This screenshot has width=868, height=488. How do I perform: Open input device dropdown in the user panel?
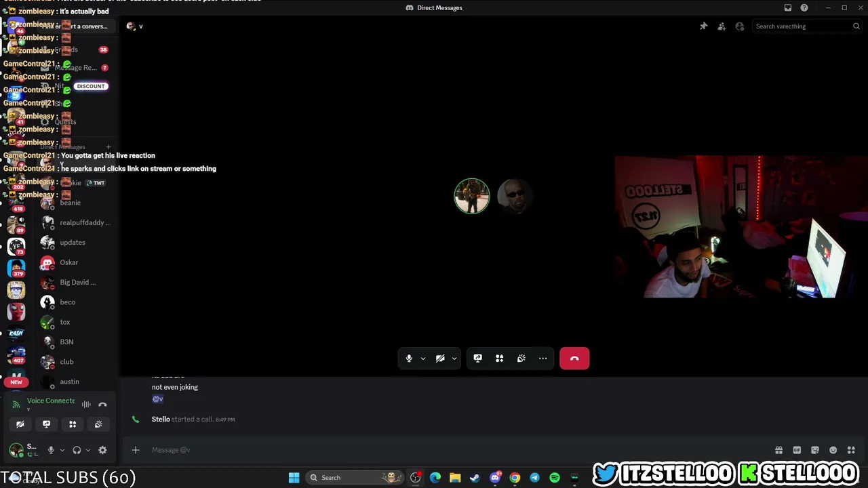[62, 450]
